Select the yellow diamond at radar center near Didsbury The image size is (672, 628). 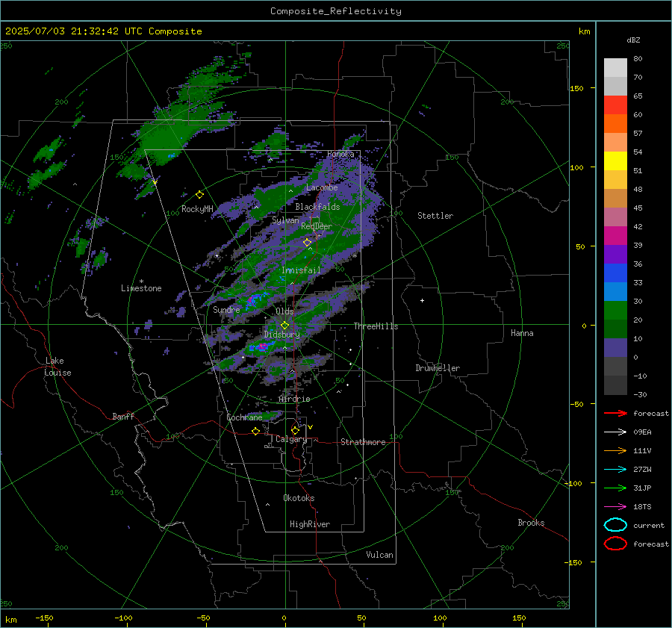(284, 326)
